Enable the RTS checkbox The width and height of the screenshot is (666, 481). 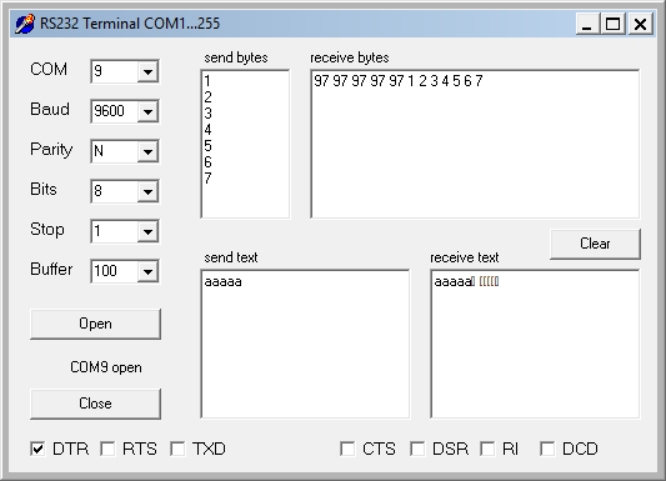[x=108, y=449]
